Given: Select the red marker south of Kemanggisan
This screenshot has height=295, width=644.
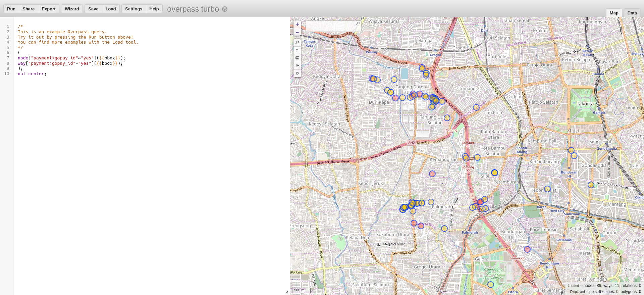Looking at the screenshot, I should point(432,174).
